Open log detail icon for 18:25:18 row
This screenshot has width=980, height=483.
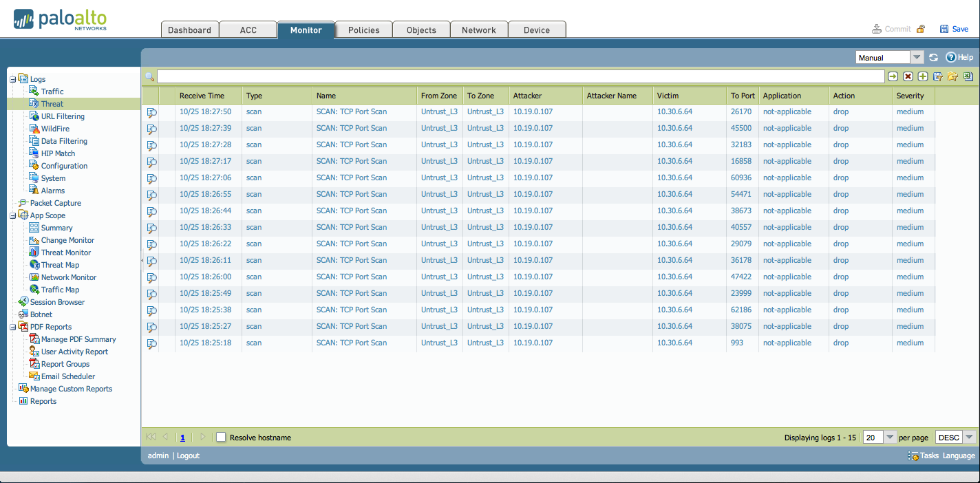point(151,343)
